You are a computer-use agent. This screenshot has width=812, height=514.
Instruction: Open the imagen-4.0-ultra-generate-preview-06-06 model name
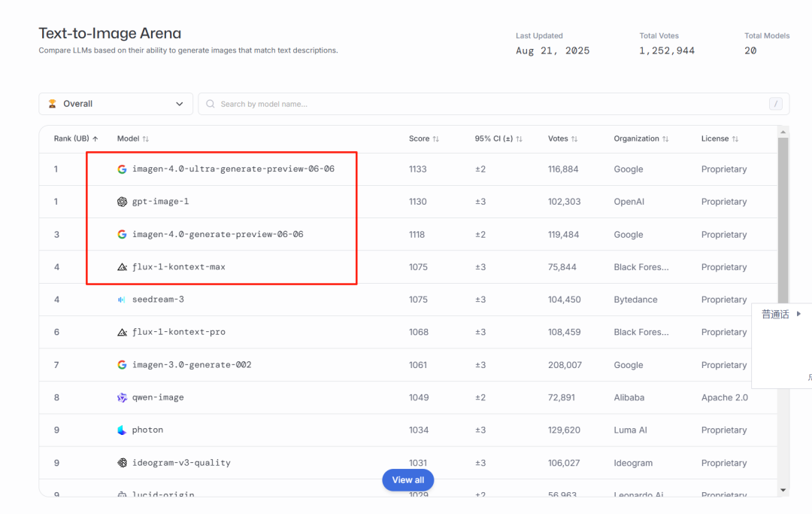[x=233, y=169]
